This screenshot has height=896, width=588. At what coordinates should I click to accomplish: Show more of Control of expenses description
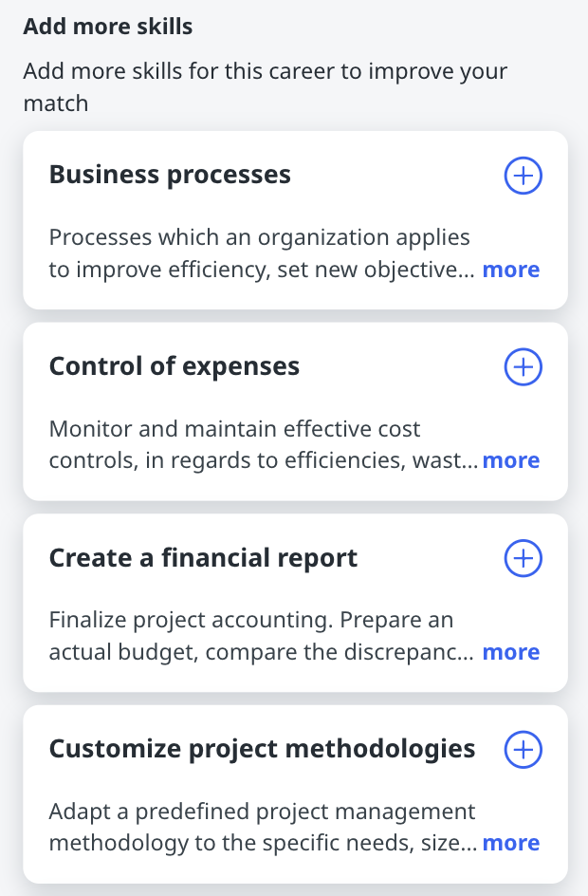click(x=510, y=460)
